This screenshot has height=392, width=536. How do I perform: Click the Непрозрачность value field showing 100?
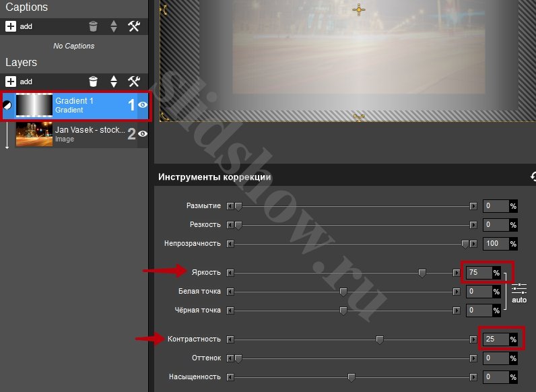pos(496,244)
